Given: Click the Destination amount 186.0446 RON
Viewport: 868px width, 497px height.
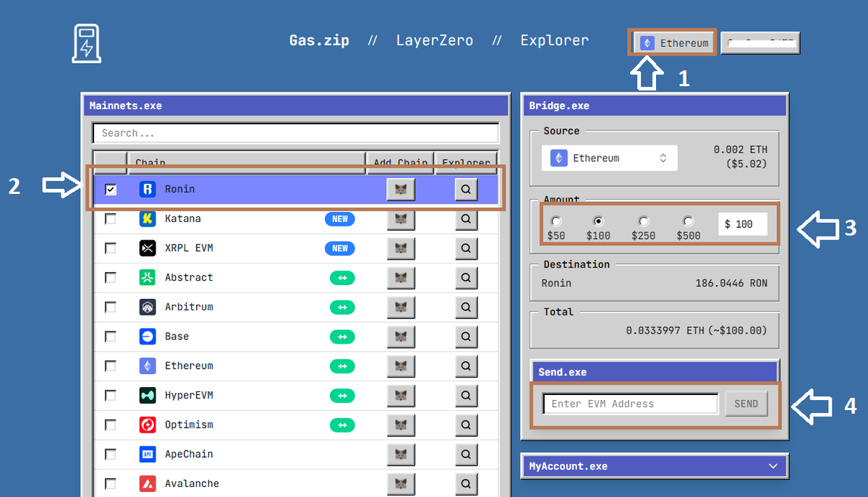Looking at the screenshot, I should (731, 283).
